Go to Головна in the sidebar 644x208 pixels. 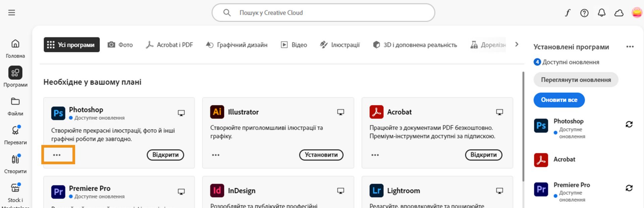[x=15, y=49]
